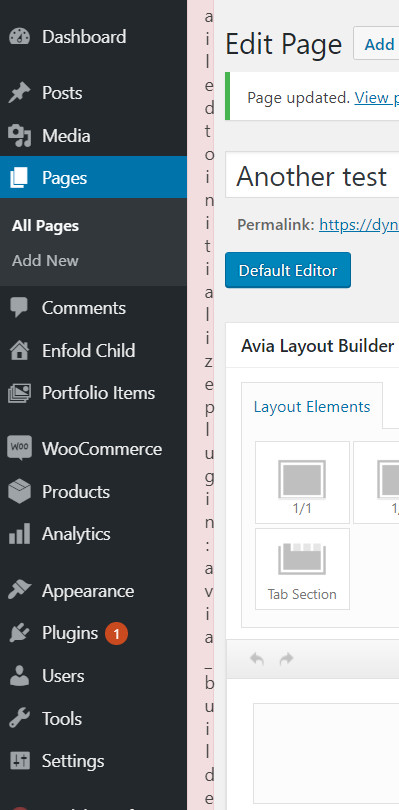The height and width of the screenshot is (810, 399).
Task: Click the WooCommerce logo icon
Action: [x=19, y=449]
